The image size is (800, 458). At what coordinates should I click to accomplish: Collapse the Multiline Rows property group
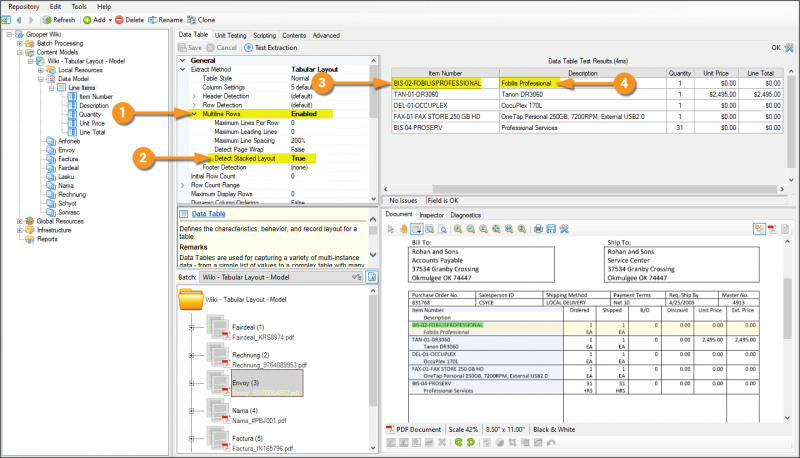click(x=195, y=114)
